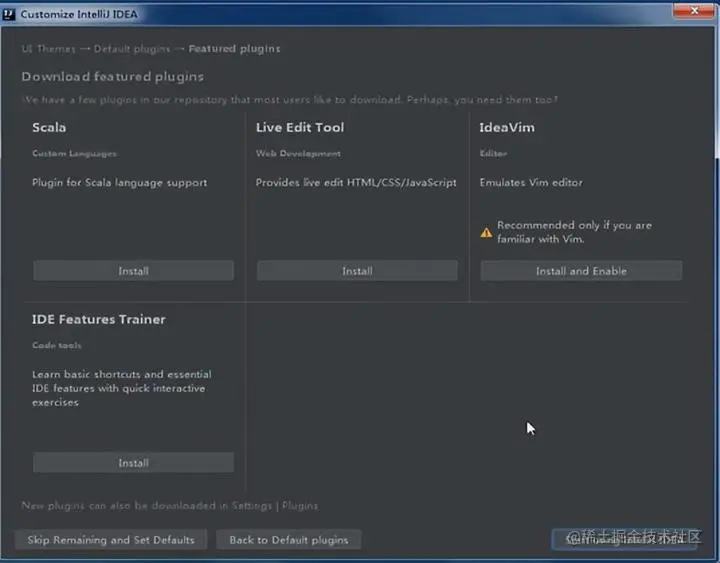Click the 'New plugins can also be downloaded' note

pyautogui.click(x=169, y=506)
